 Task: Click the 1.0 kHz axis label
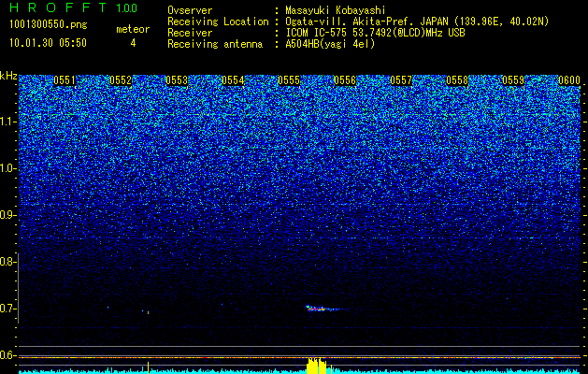click(x=7, y=168)
